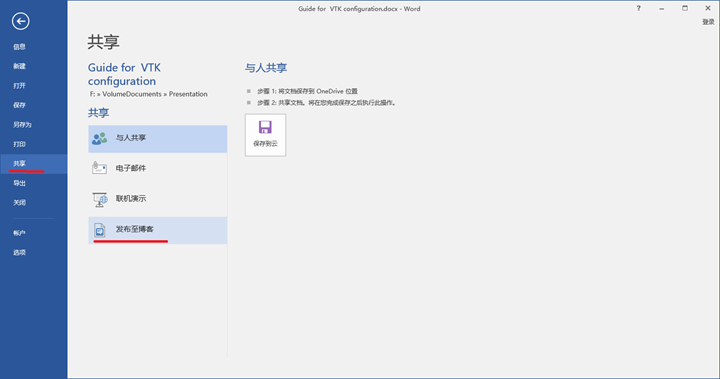
Task: Restore down the Word window
Action: (685, 8)
